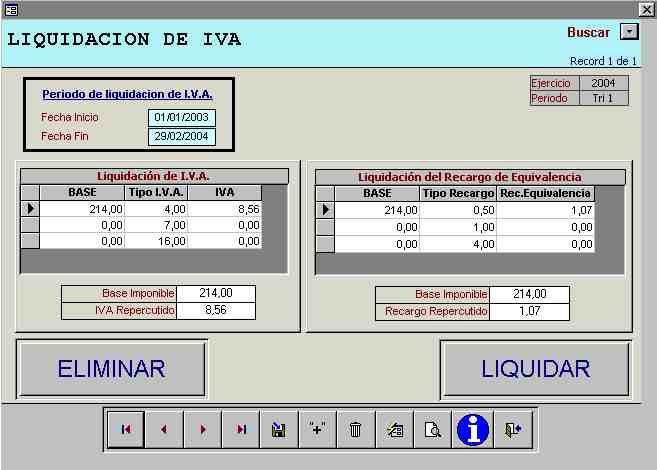657x470 pixels.
Task: Click the Rec.Equivalencia column header
Action: [x=546, y=194]
